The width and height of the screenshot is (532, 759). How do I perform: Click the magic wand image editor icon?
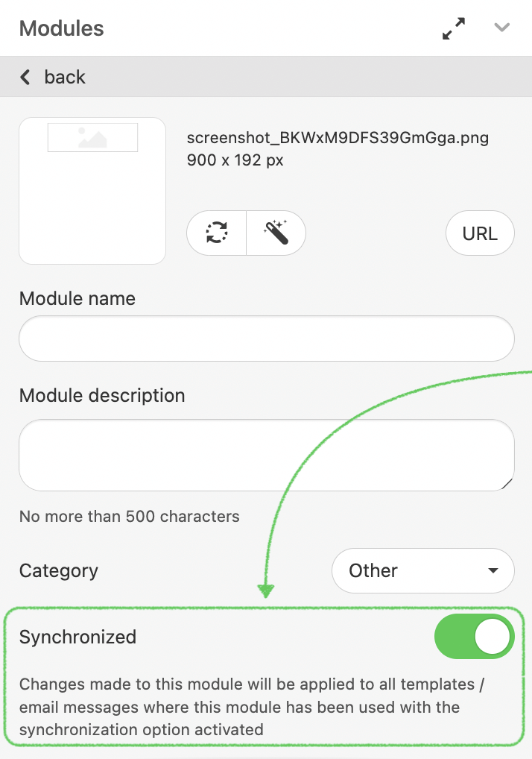[x=276, y=233]
